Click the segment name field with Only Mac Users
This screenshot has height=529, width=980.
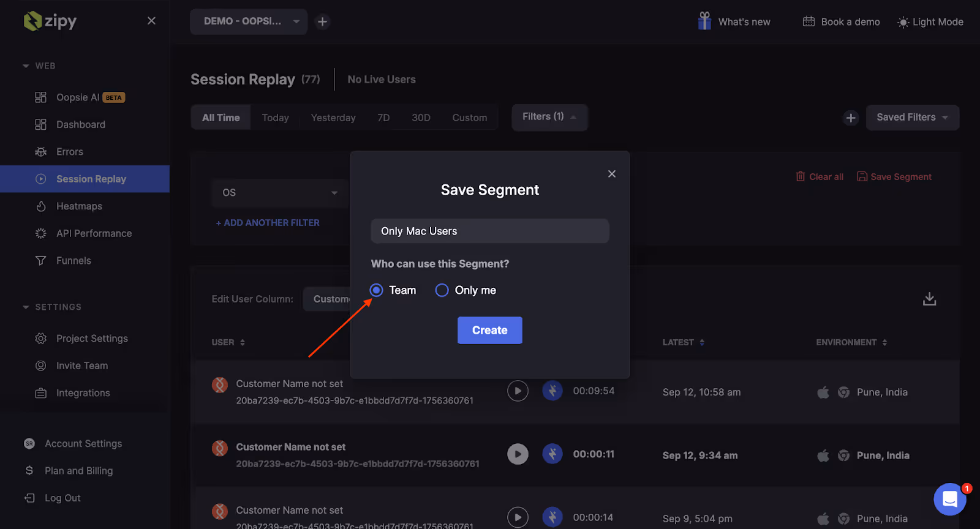pyautogui.click(x=490, y=231)
